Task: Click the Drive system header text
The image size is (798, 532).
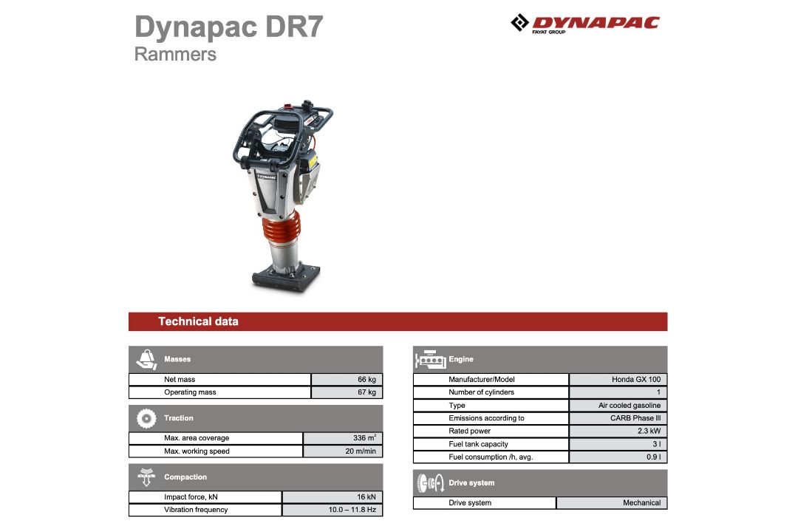Action: pos(471,482)
